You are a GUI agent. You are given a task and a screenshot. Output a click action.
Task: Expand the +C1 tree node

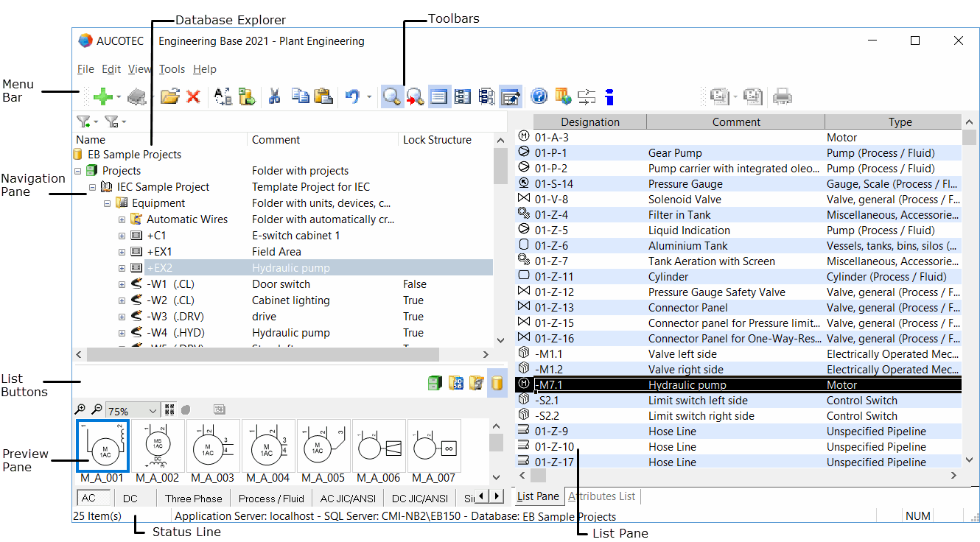tap(122, 236)
